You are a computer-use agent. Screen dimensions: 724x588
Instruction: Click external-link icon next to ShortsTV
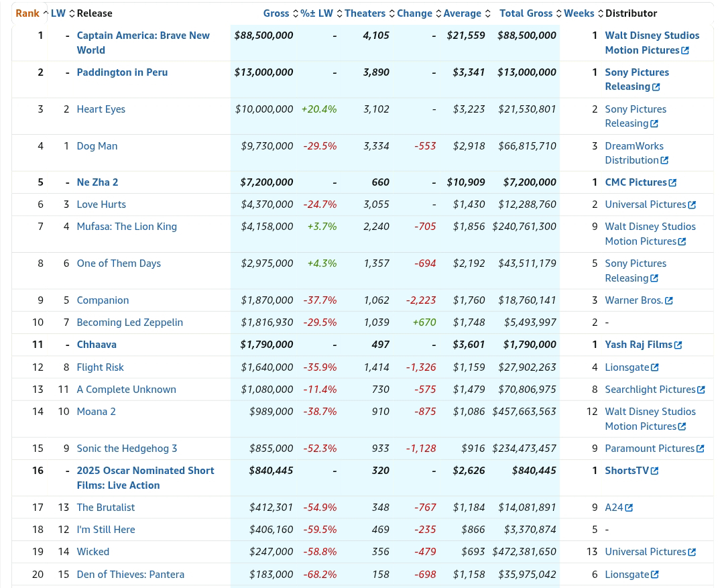(x=655, y=471)
